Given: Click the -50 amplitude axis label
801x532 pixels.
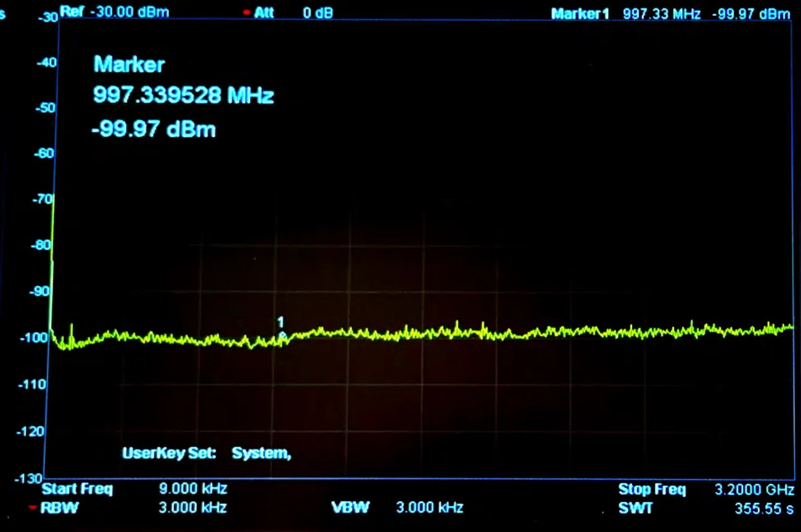Looking at the screenshot, I should click(x=45, y=108).
